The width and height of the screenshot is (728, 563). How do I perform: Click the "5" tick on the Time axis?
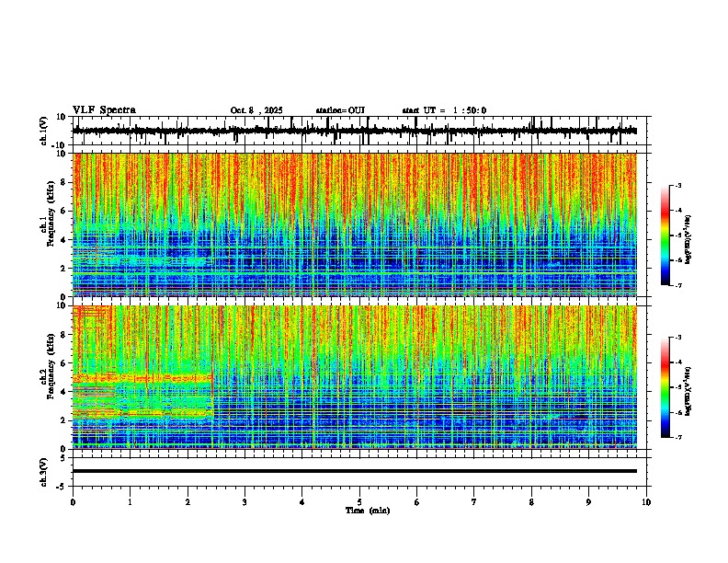[x=359, y=502]
